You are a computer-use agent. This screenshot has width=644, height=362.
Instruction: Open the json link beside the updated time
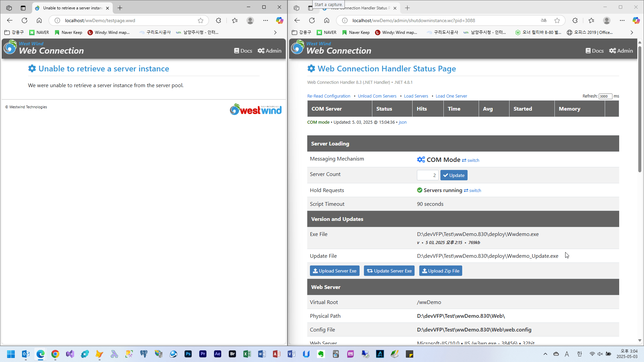coord(402,122)
